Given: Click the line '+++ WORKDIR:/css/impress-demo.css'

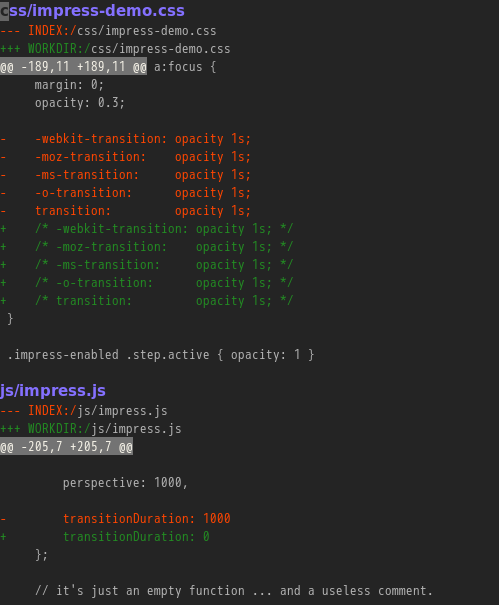Looking at the screenshot, I should point(115,49).
